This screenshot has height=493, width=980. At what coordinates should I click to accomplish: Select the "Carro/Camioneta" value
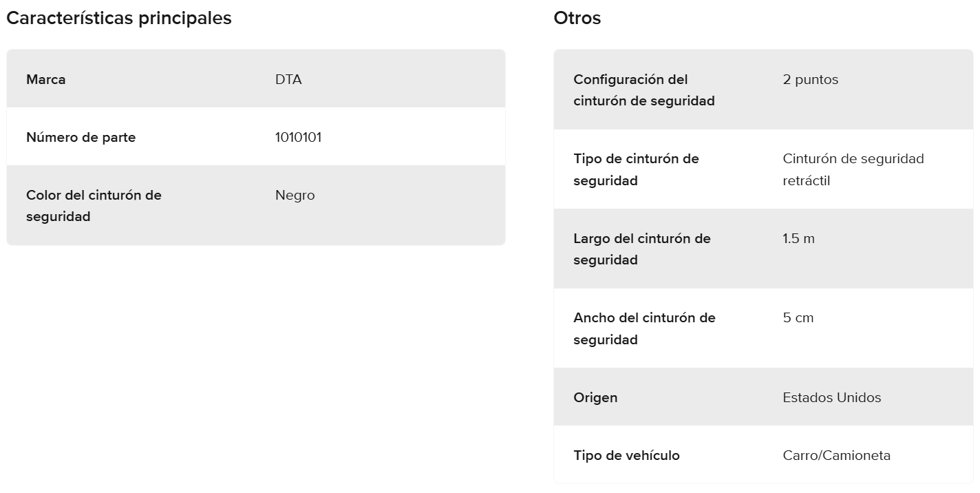click(836, 455)
